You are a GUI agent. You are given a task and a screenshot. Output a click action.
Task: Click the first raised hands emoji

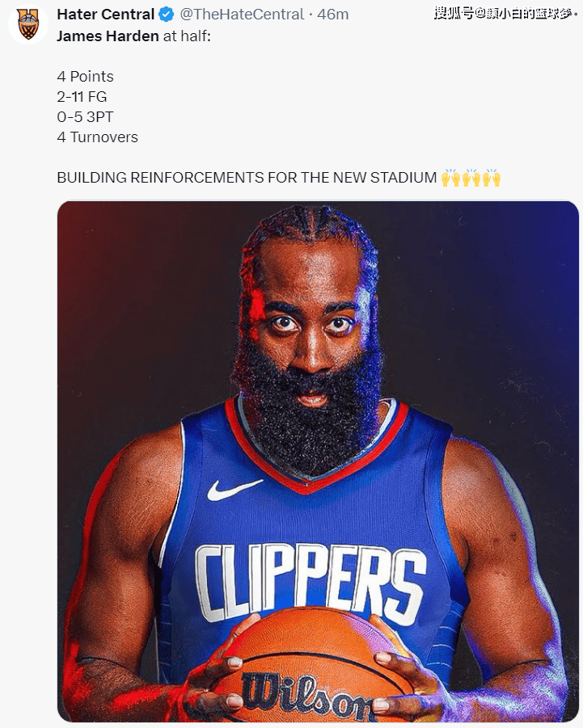pos(450,178)
